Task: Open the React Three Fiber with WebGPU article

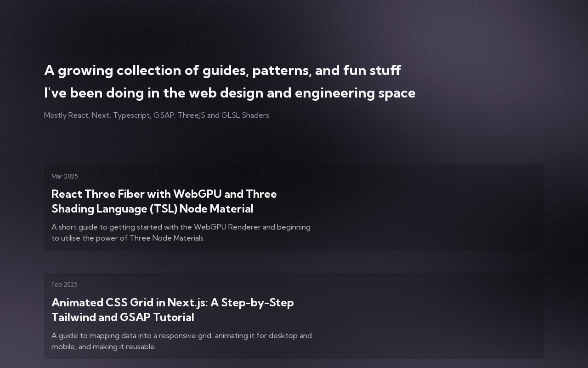Action: (164, 195)
